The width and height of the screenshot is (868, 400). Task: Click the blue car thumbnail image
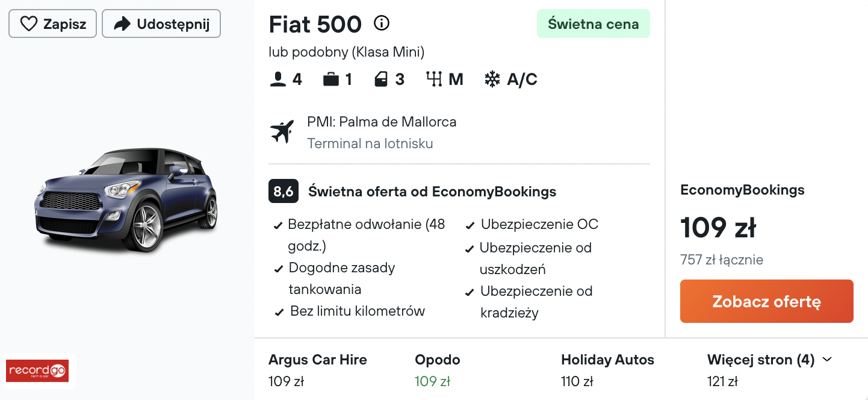tap(126, 199)
